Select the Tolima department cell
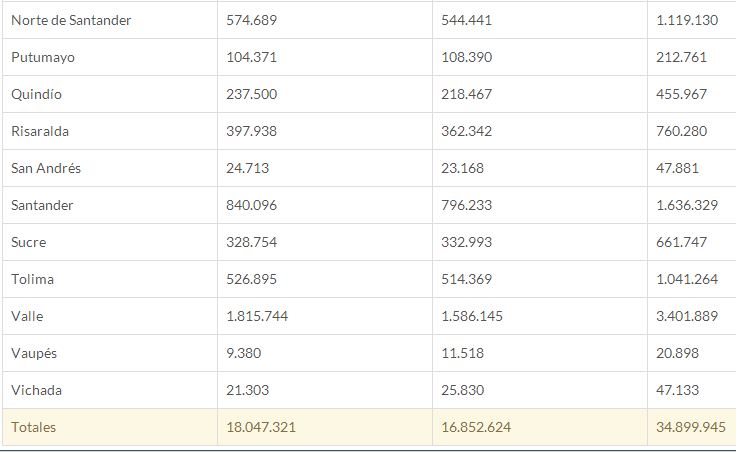Screen dimensions: 736x452 tap(32, 279)
